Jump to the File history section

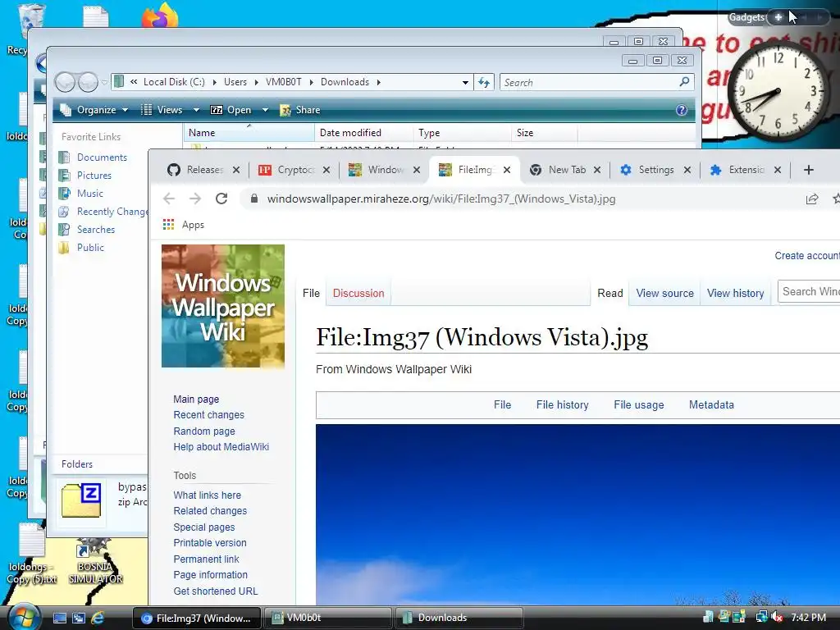pyautogui.click(x=562, y=404)
